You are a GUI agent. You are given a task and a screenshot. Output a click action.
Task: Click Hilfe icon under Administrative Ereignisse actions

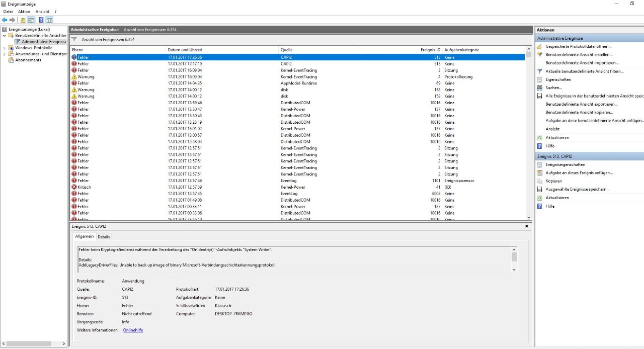coord(540,146)
